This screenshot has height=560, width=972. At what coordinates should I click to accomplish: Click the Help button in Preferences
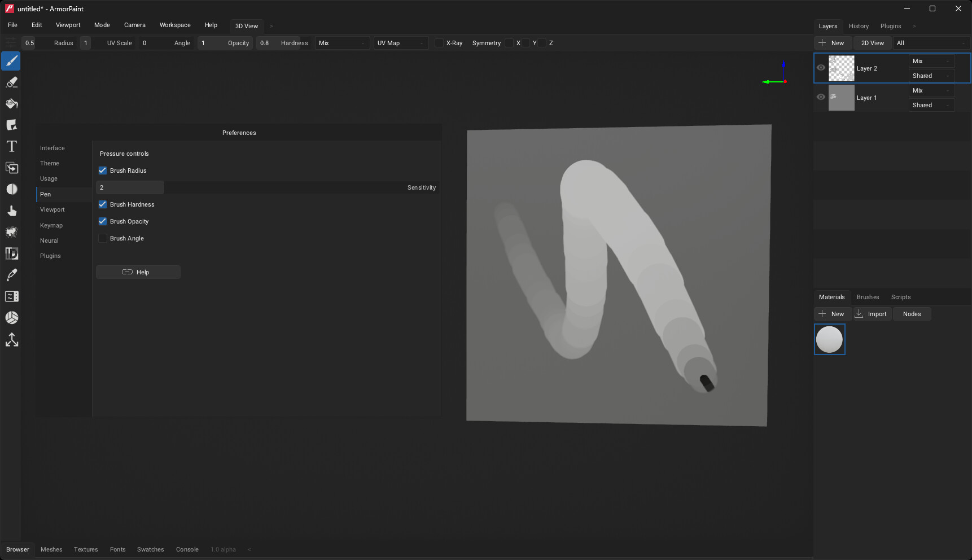(x=138, y=272)
